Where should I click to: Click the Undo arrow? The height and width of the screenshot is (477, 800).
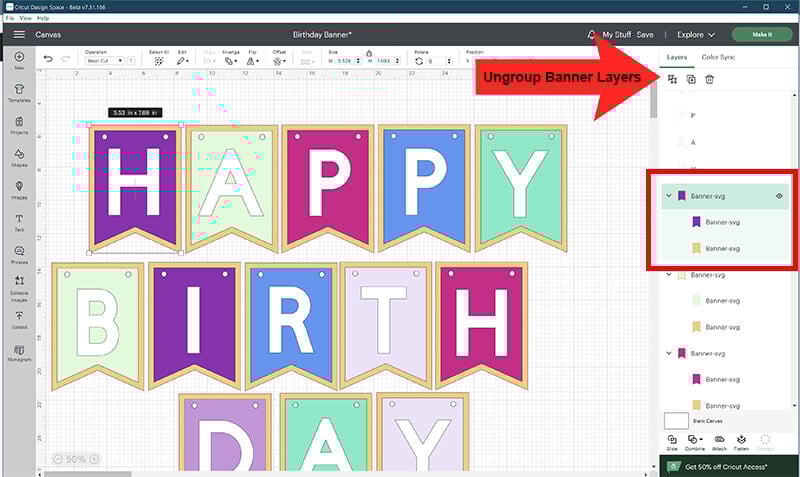(x=48, y=59)
